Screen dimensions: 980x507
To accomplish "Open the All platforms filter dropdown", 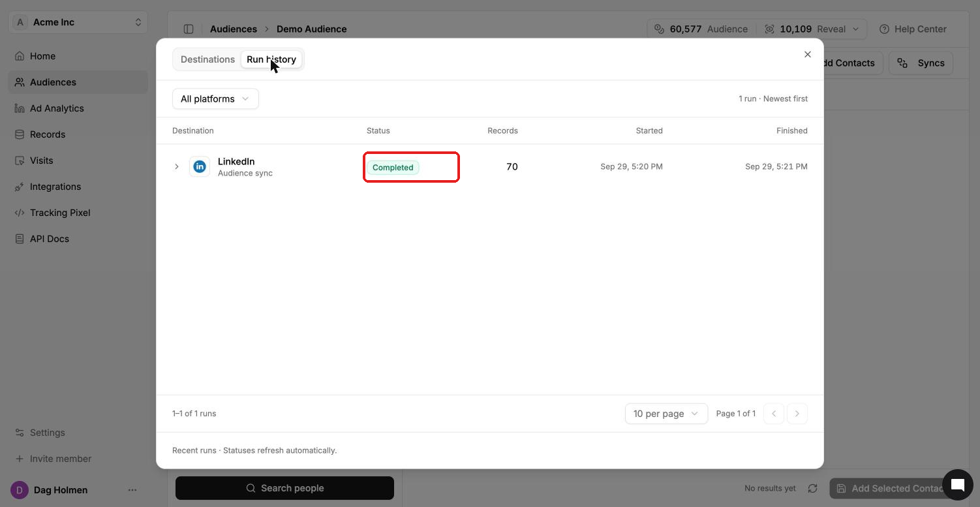I will click(215, 99).
